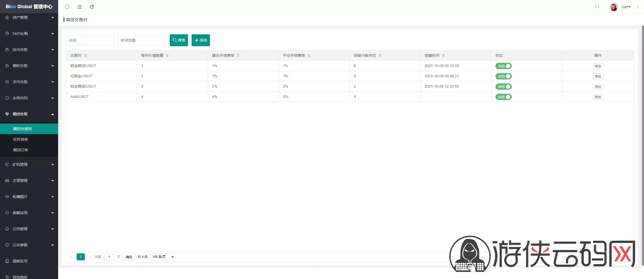Screen dimensions: 644x279
Task: Click the 添加 add button
Action: click(x=201, y=40)
